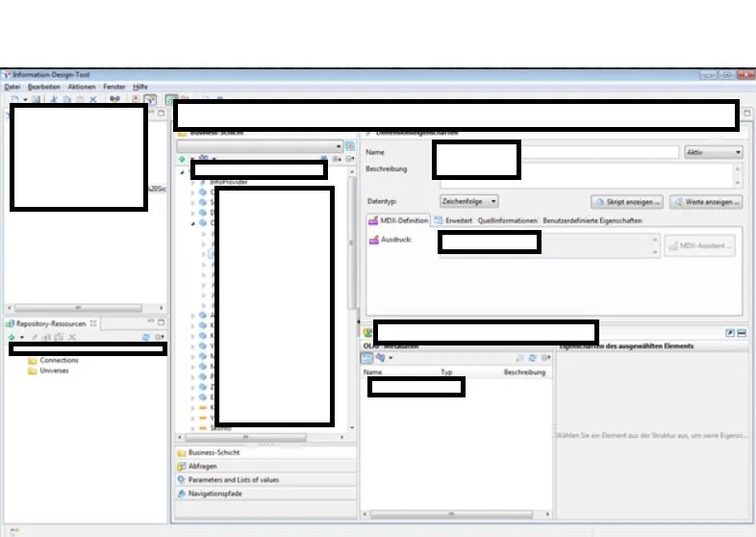Click the Skript anzeigen button
Screen dimensions: 756x537
point(627,202)
